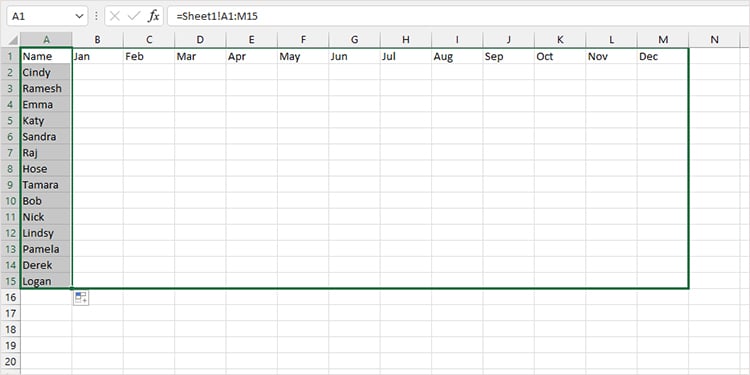Click the Insert Function fx icon

point(153,16)
